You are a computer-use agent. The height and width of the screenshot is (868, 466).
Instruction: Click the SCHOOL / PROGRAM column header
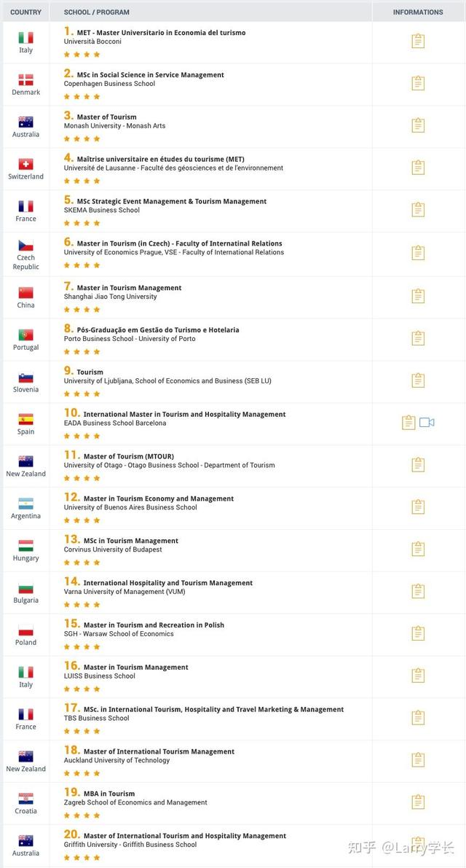(x=97, y=12)
